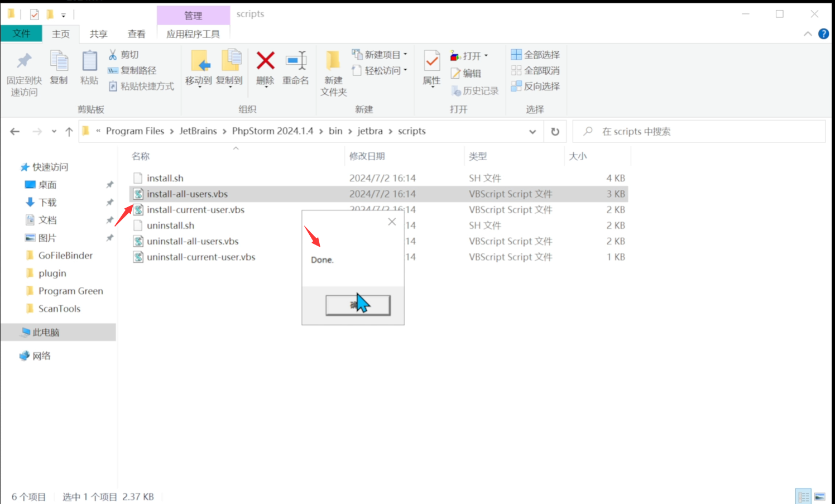The height and width of the screenshot is (504, 835).
Task: Go up one folder level
Action: pos(69,132)
